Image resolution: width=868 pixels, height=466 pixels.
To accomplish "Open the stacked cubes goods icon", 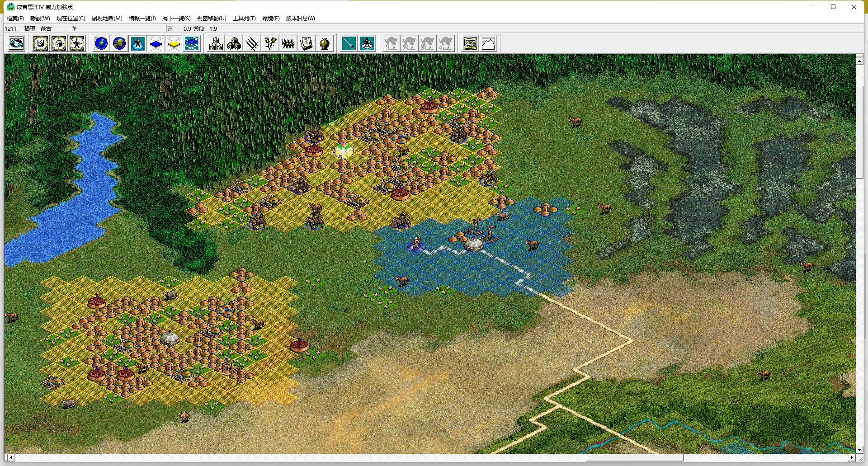I will tap(234, 44).
